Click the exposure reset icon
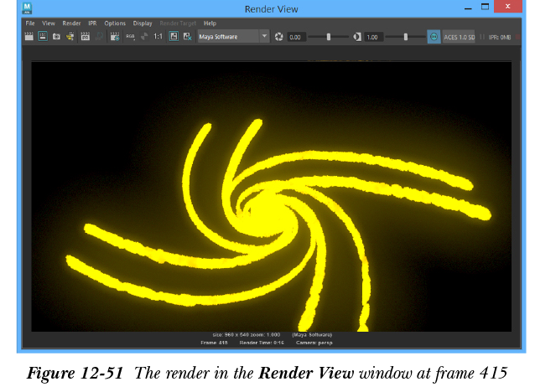The image size is (535, 392). [279, 37]
